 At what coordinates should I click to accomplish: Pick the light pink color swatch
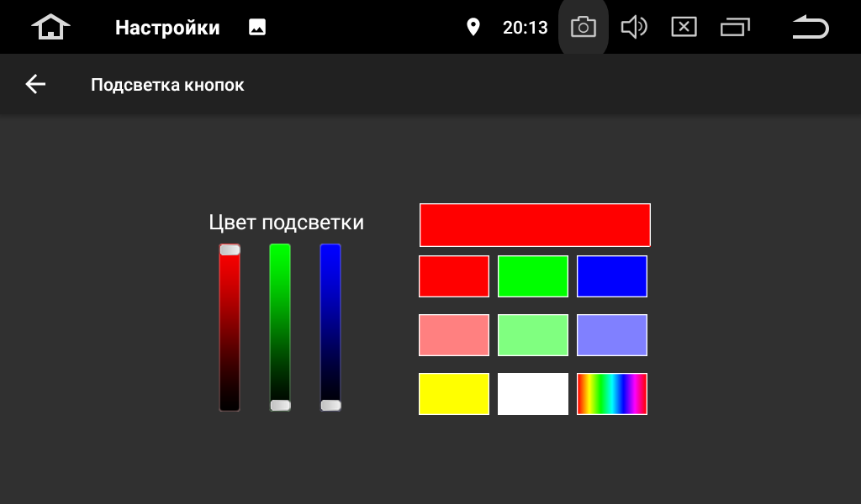coord(453,335)
